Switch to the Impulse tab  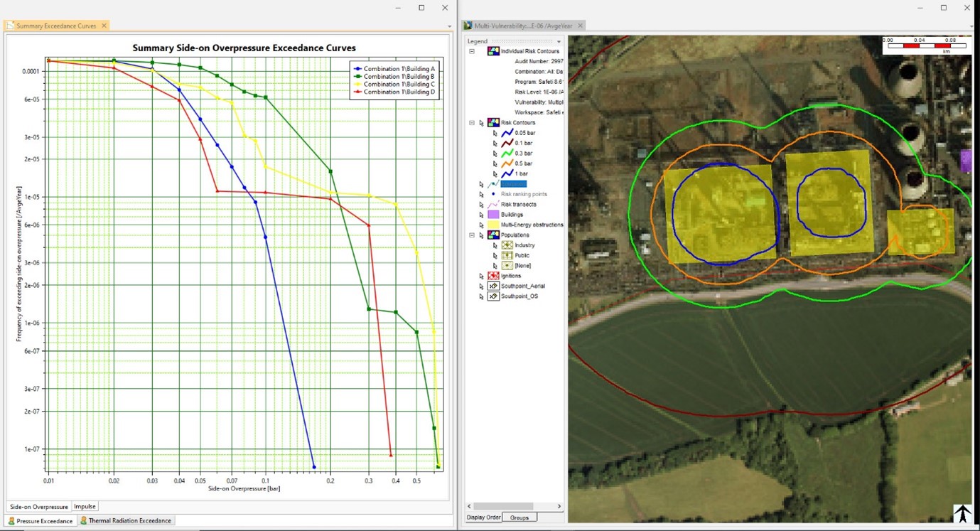click(85, 506)
